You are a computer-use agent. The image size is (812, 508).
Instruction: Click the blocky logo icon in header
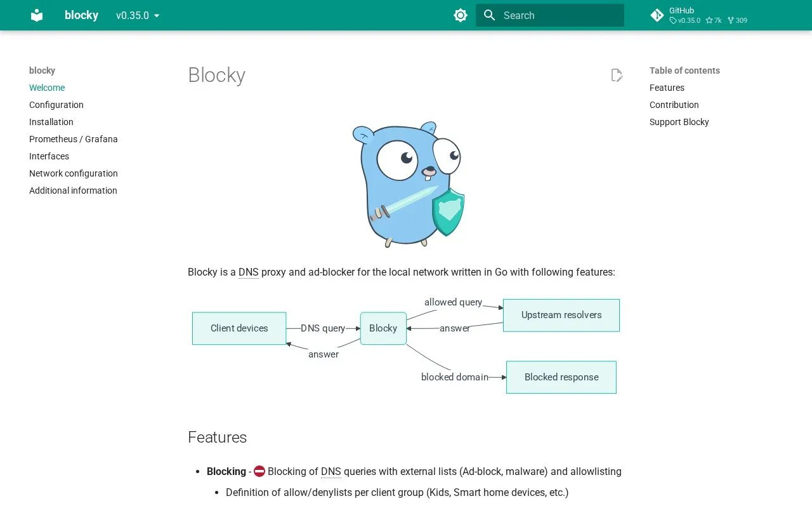pyautogui.click(x=37, y=15)
